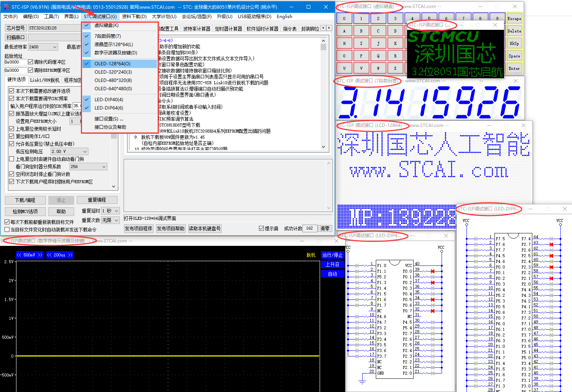This screenshot has width=572, height=392.
Task: Click the hardware options scrollbar down arrow
Action: pos(114,187)
